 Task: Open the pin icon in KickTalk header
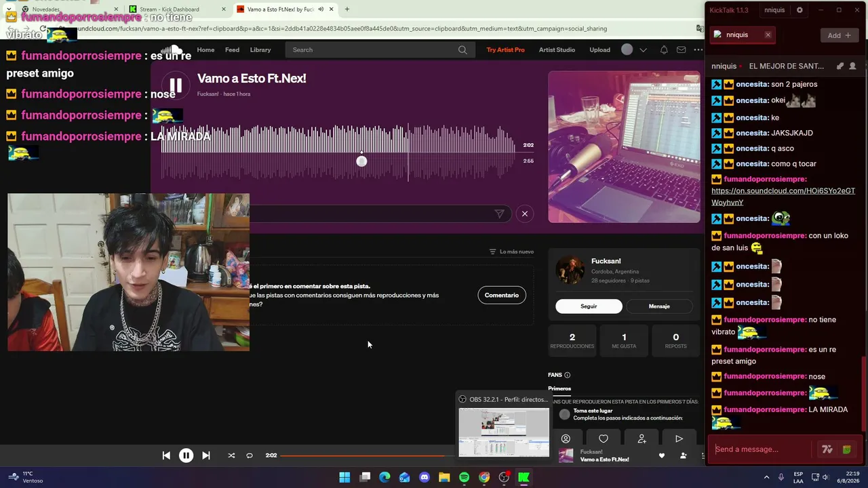tap(840, 66)
